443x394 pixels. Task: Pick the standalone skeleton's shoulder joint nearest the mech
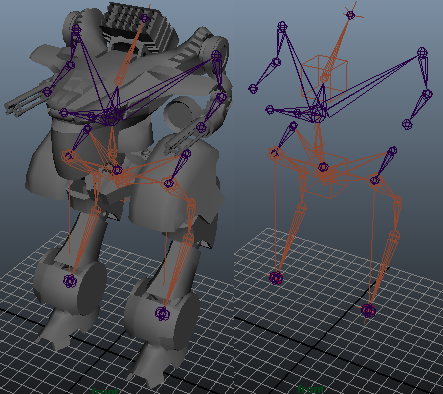[x=282, y=26]
